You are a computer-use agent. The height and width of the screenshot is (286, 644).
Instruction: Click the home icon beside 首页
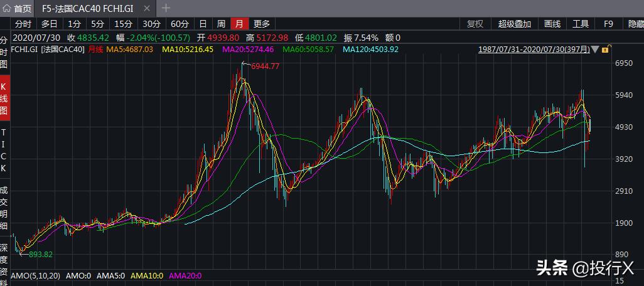tap(7, 8)
